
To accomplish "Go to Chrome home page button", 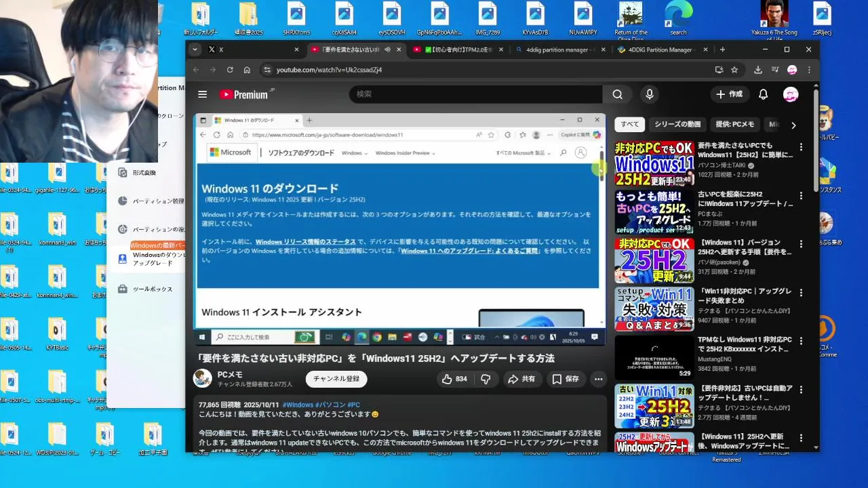I will pyautogui.click(x=247, y=70).
